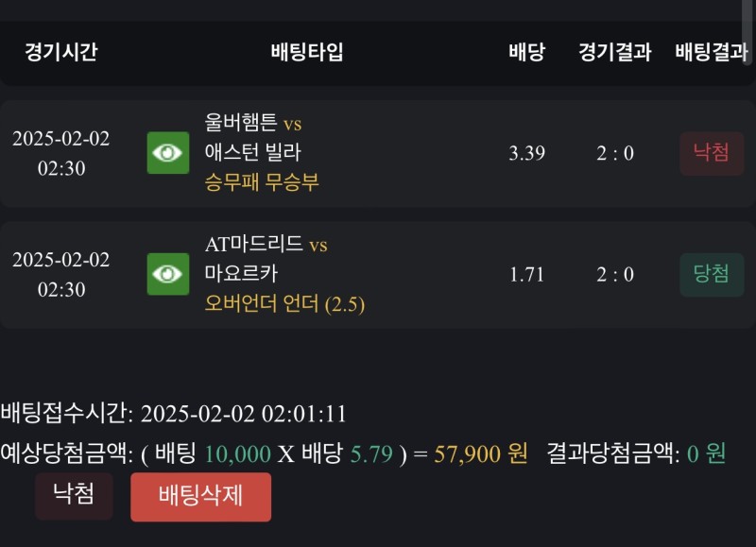Click the 1.71 odds value
The image size is (756, 547).
(x=526, y=274)
